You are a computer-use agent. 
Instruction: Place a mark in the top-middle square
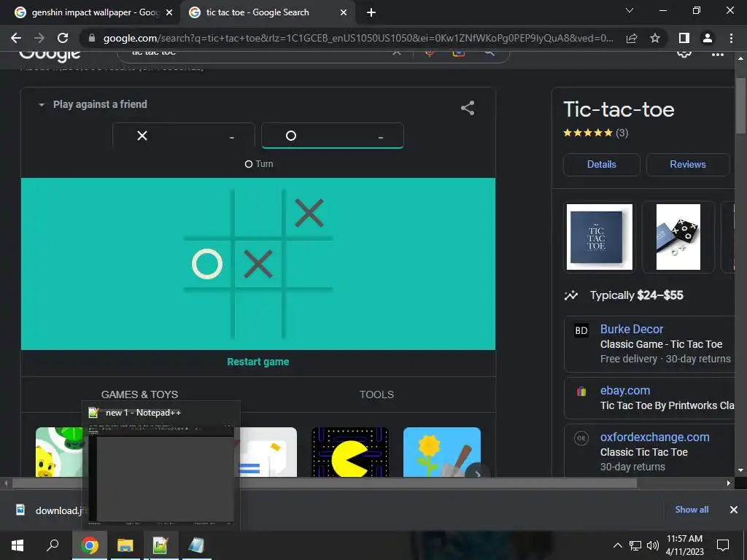258,214
